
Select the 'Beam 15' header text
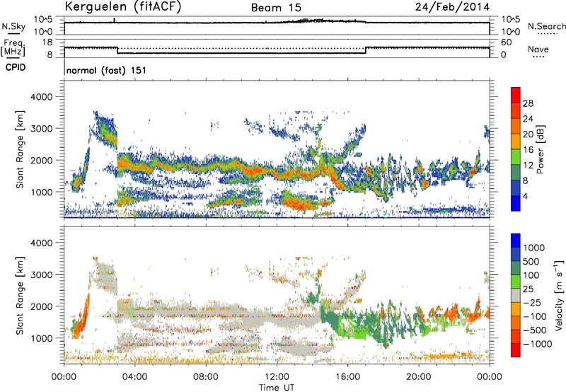point(276,8)
